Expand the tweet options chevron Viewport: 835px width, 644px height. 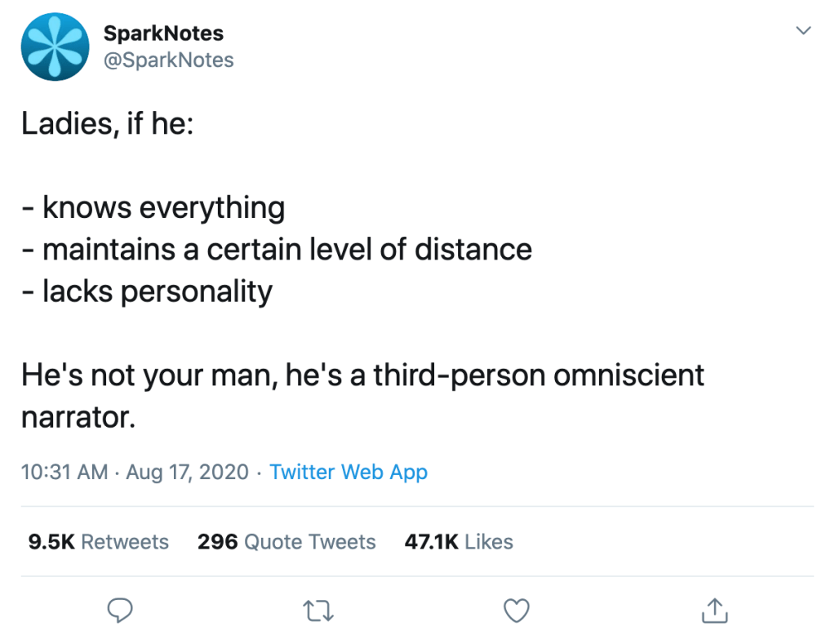[x=803, y=31]
